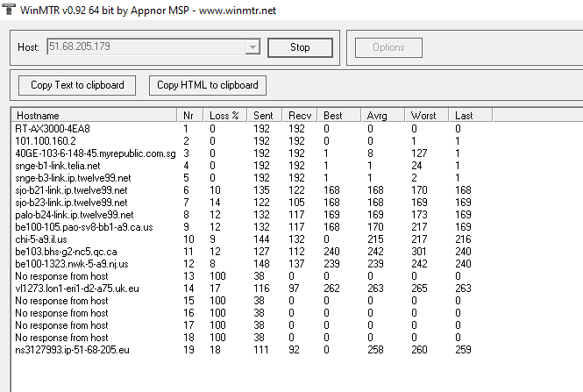The width and height of the screenshot is (583, 392).
Task: Sort by the Hostname column header
Action: [94, 115]
